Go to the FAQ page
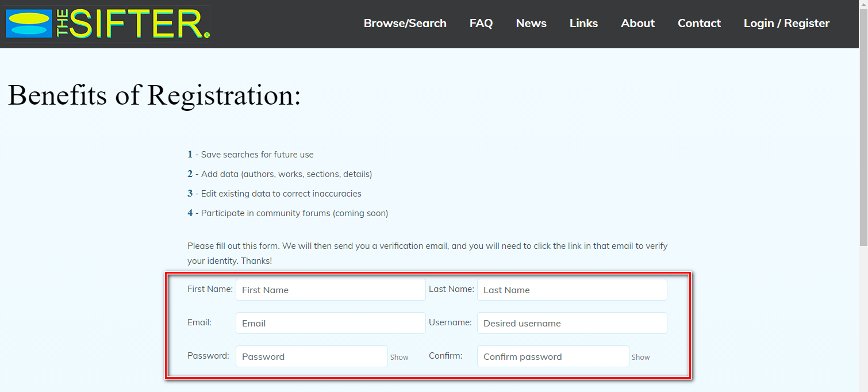Viewport: 868px width, 392px height. [x=481, y=24]
